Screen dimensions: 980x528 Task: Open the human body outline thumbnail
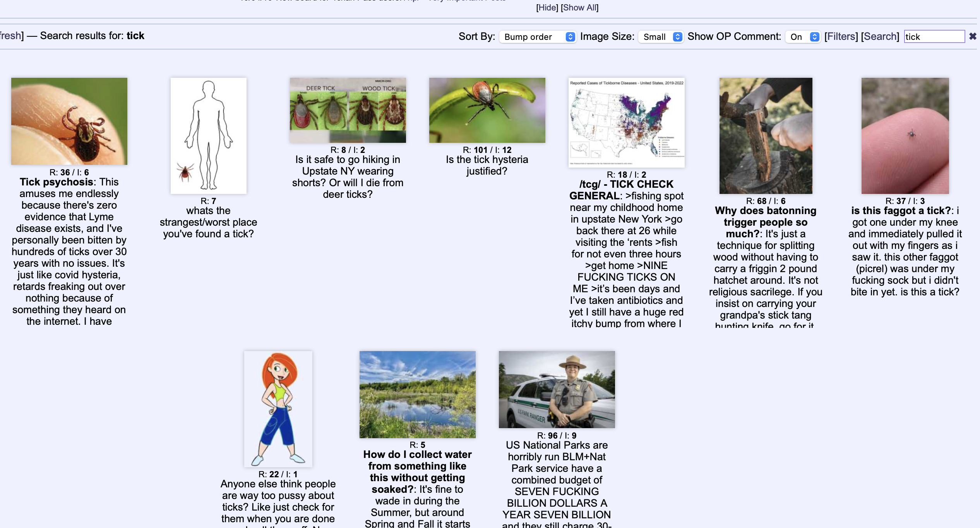(x=209, y=135)
